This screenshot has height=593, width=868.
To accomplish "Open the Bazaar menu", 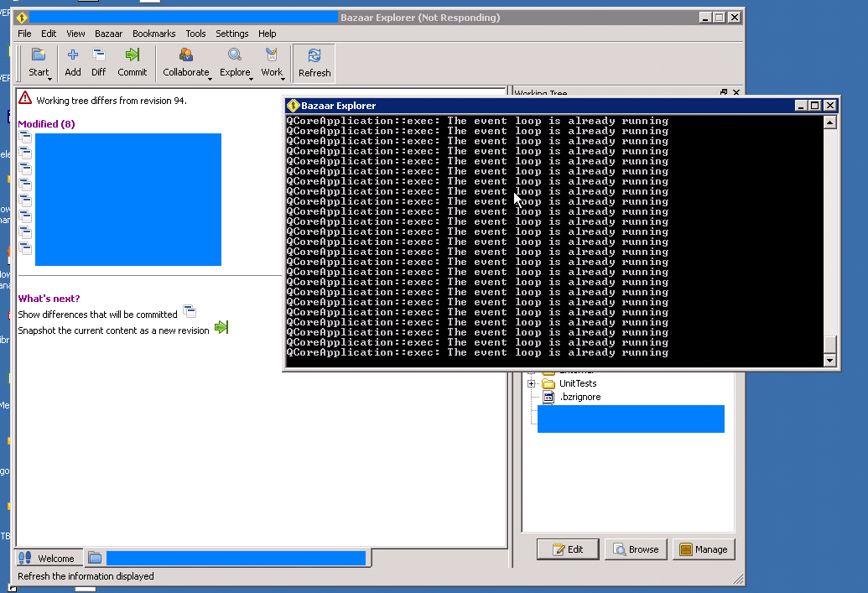I will pyautogui.click(x=108, y=34).
